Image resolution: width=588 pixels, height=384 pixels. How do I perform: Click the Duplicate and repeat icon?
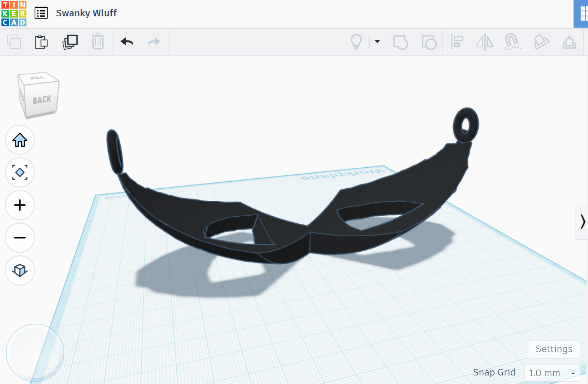(70, 42)
